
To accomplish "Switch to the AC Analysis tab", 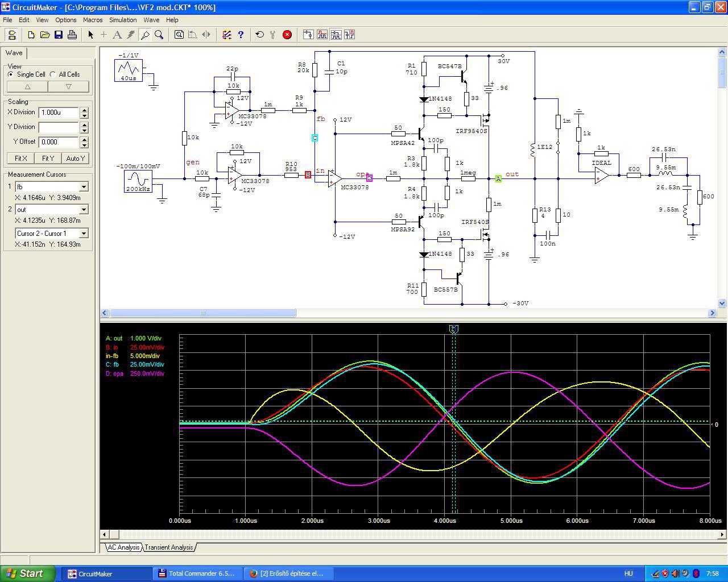I will coord(123,547).
